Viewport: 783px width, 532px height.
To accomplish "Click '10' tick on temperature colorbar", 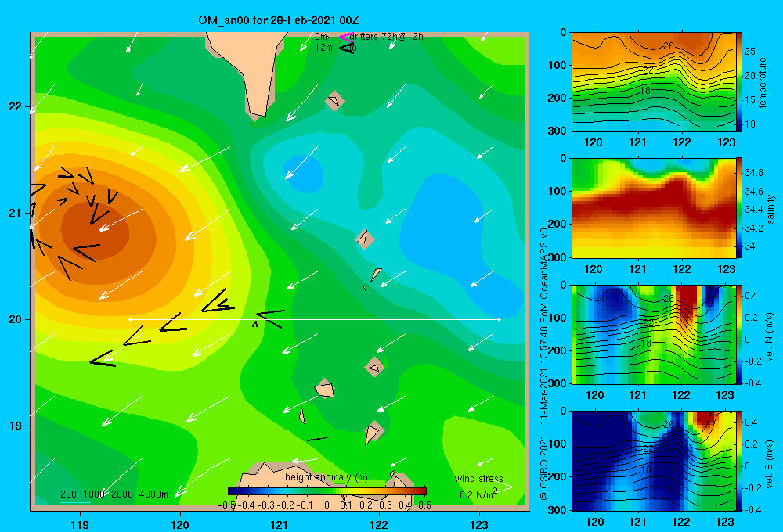I will coord(750,124).
